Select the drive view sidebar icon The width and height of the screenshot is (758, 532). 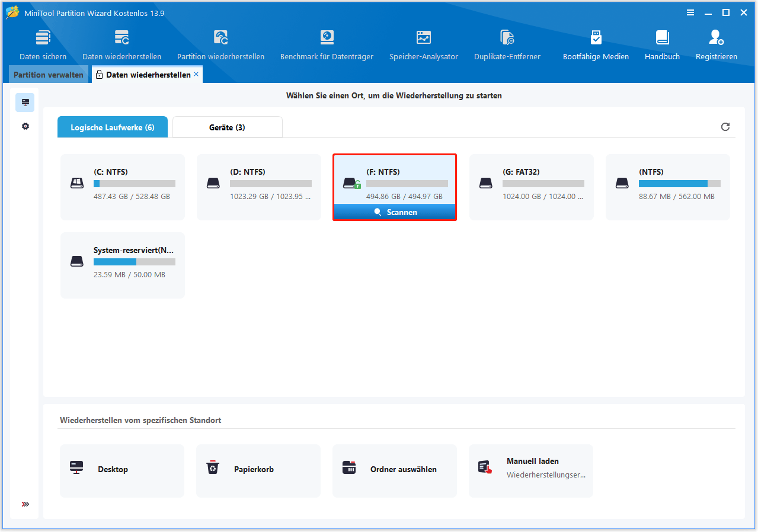25,102
